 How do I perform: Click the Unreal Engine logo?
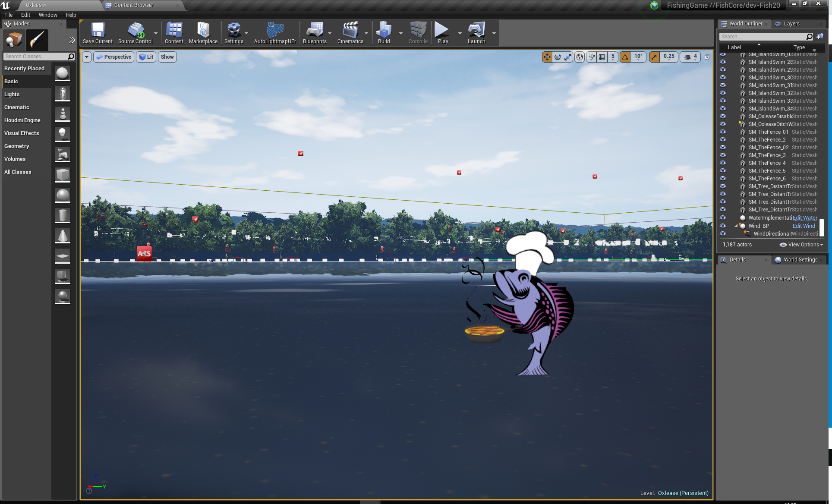6,5
